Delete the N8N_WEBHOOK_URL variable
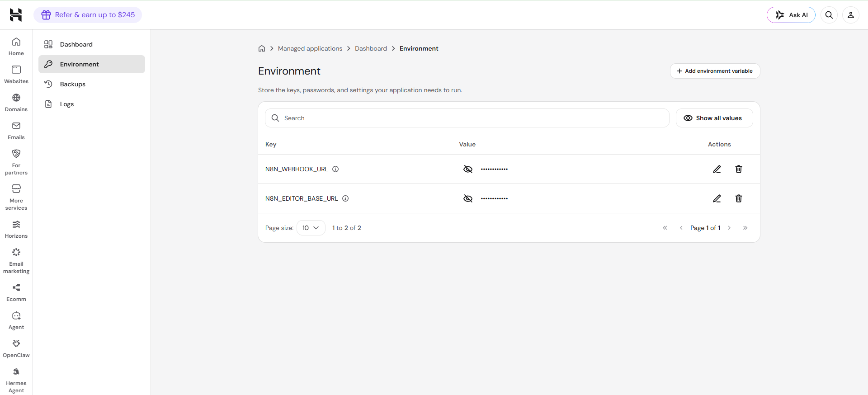Viewport: 868px width, 395px height. click(739, 169)
